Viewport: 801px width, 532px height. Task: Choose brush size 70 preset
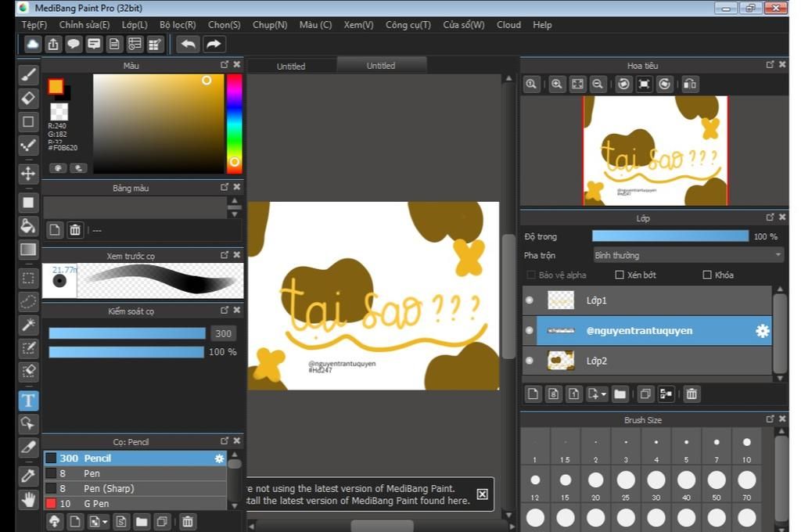click(747, 485)
